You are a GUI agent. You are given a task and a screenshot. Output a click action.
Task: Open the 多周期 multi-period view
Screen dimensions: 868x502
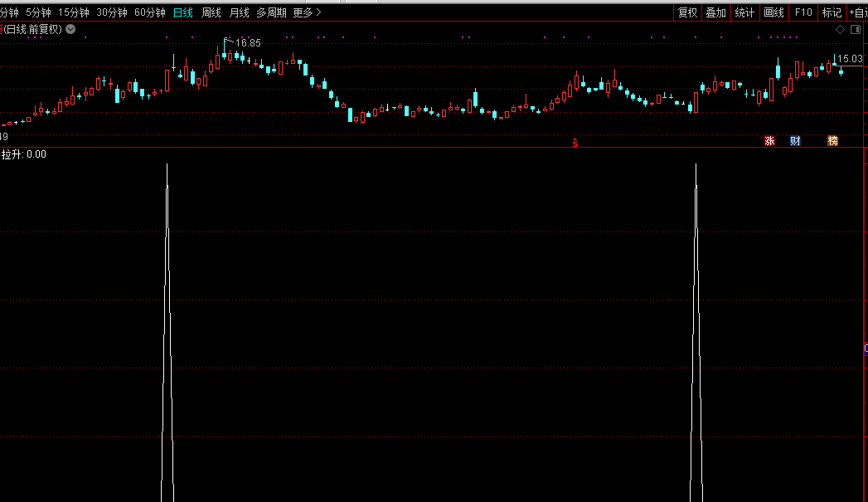tap(271, 12)
